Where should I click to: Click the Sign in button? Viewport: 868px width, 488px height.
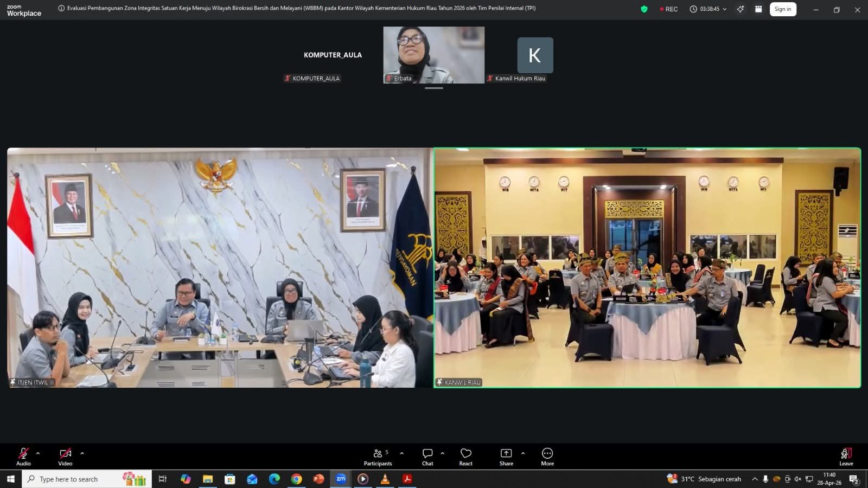pos(782,9)
